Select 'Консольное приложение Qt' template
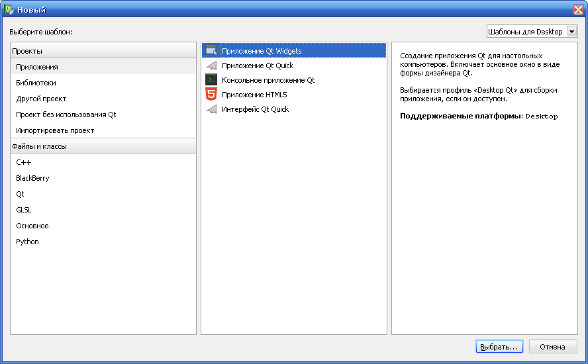This screenshot has width=588, height=364. click(x=293, y=80)
